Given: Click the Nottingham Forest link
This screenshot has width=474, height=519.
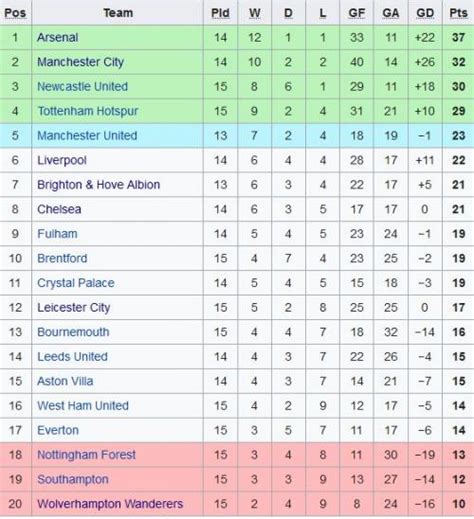Looking at the screenshot, I should click(x=86, y=455).
